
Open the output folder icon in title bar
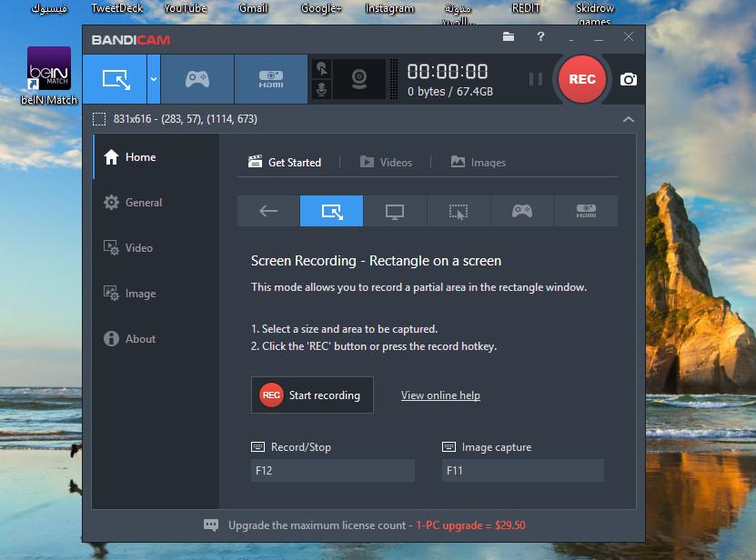pos(509,36)
